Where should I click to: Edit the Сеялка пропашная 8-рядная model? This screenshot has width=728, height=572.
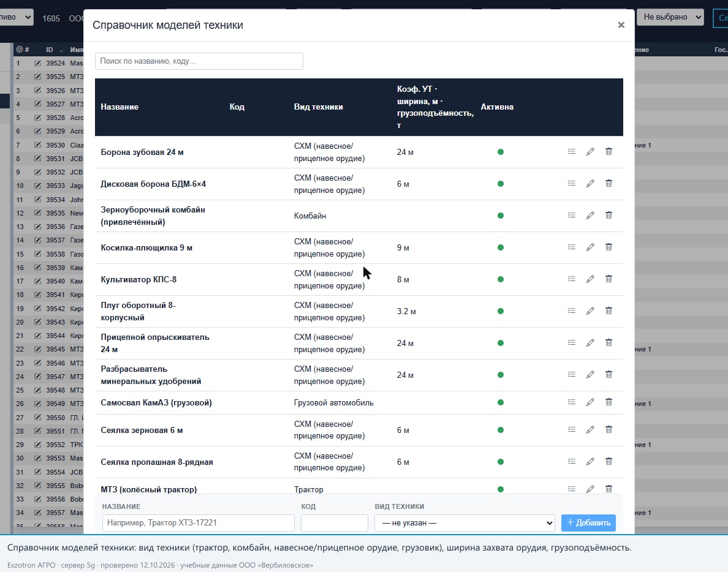click(590, 462)
